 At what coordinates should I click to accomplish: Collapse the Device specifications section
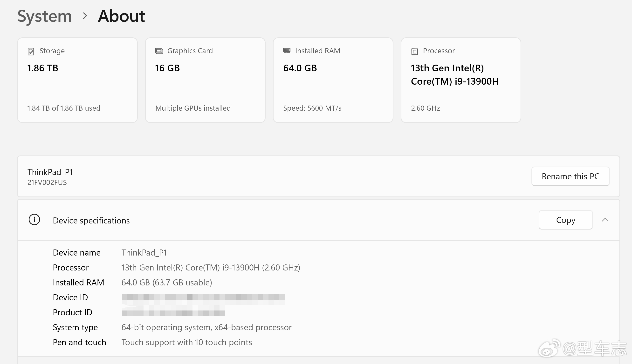(605, 220)
